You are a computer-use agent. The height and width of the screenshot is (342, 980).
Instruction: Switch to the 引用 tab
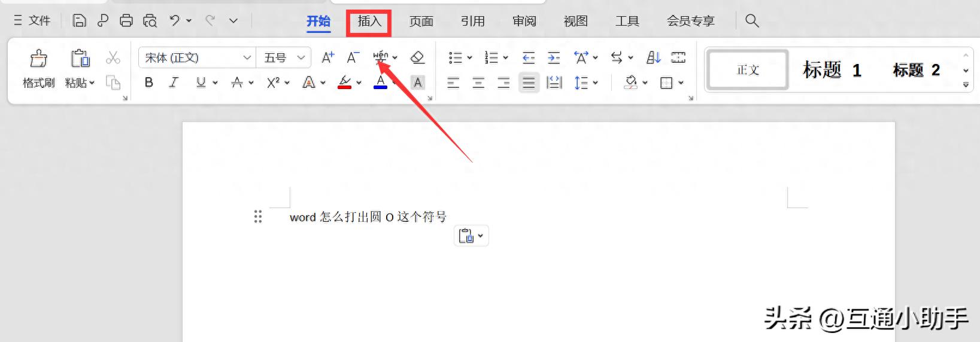472,21
